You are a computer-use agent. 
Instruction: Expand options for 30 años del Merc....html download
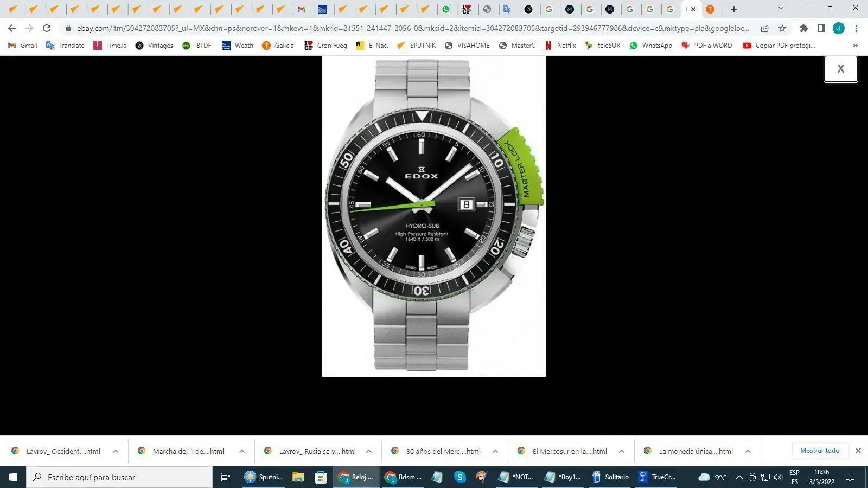coord(495,451)
